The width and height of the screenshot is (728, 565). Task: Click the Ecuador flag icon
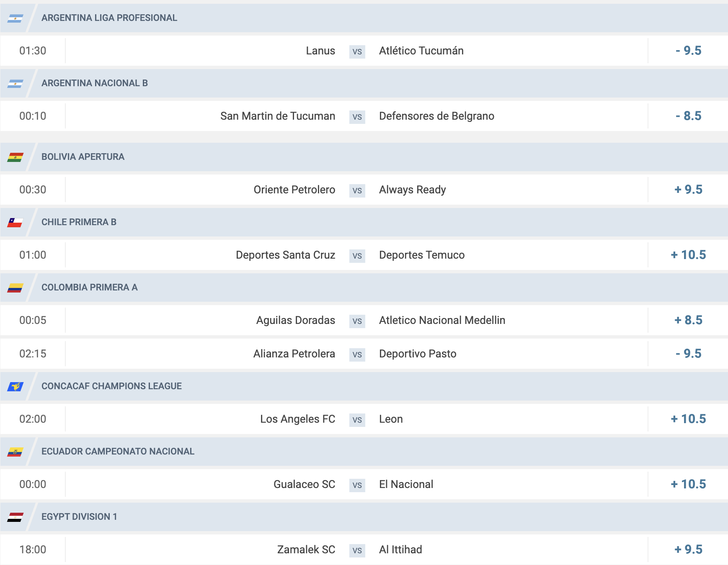tap(15, 452)
